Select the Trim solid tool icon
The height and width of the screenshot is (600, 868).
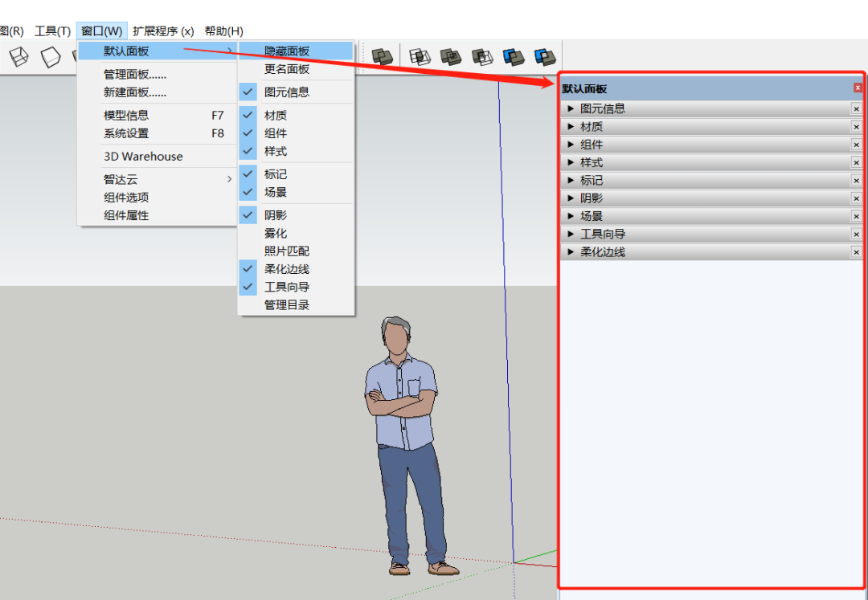(x=514, y=56)
